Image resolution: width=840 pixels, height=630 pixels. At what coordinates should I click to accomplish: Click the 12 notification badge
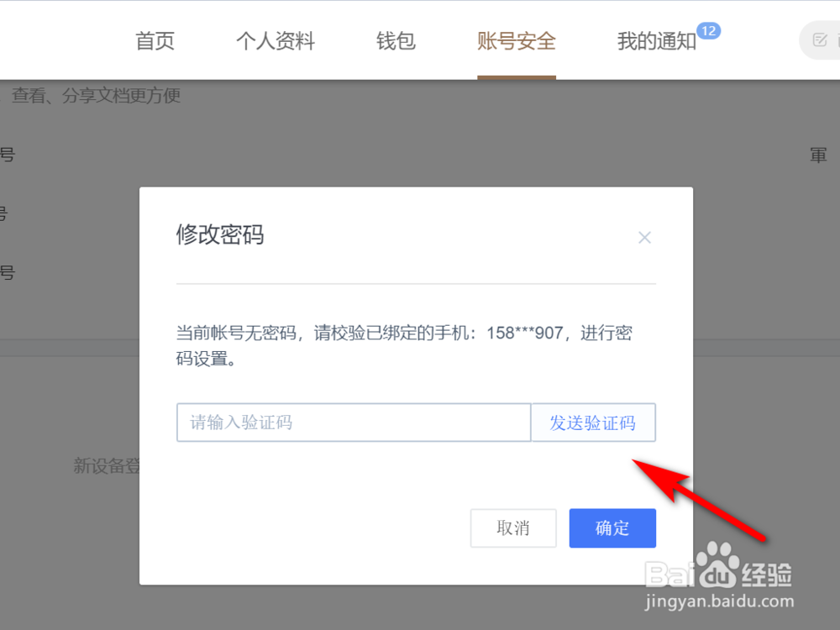708,31
